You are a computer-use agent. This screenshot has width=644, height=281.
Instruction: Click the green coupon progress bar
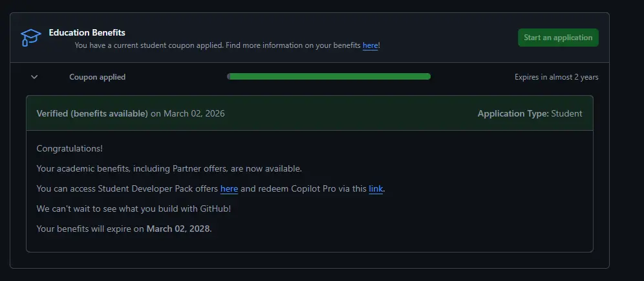point(330,76)
